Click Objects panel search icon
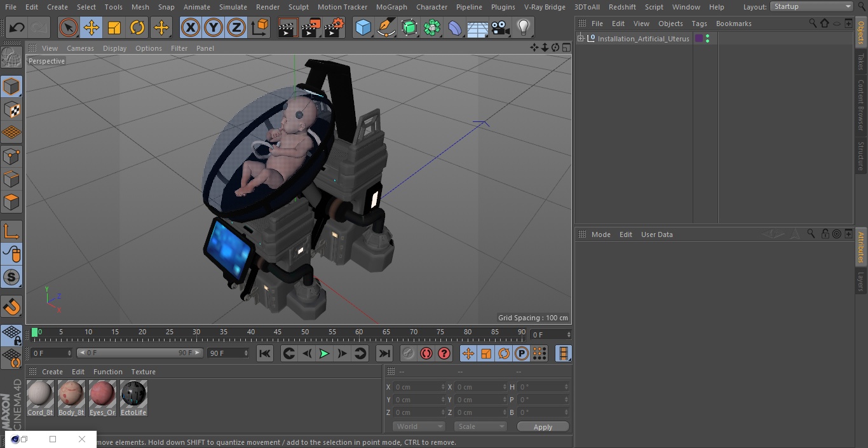 [813, 23]
